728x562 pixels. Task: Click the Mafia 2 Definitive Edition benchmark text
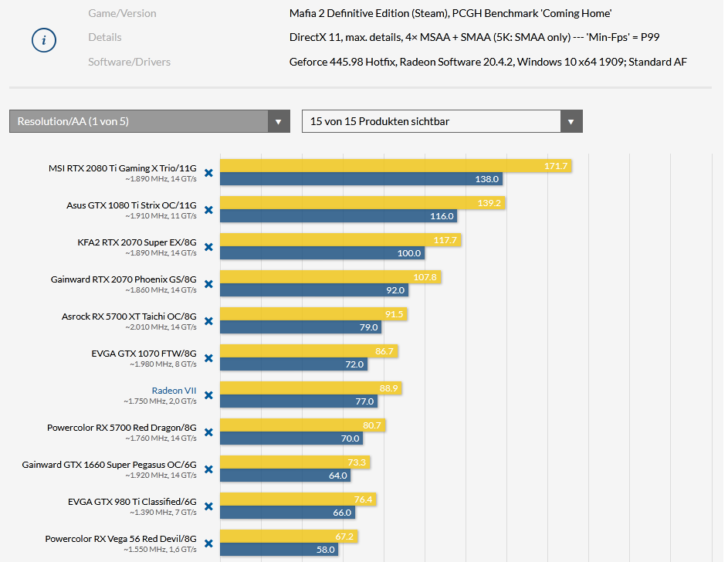pyautogui.click(x=450, y=13)
